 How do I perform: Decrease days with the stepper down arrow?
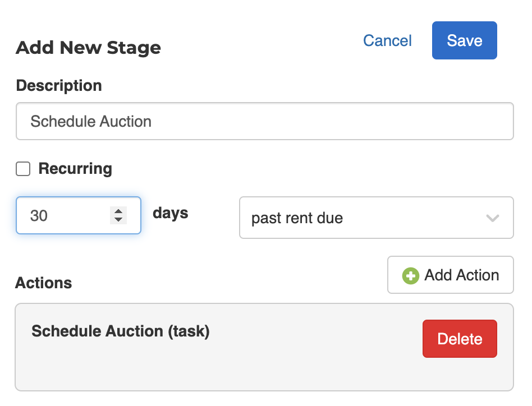118,219
